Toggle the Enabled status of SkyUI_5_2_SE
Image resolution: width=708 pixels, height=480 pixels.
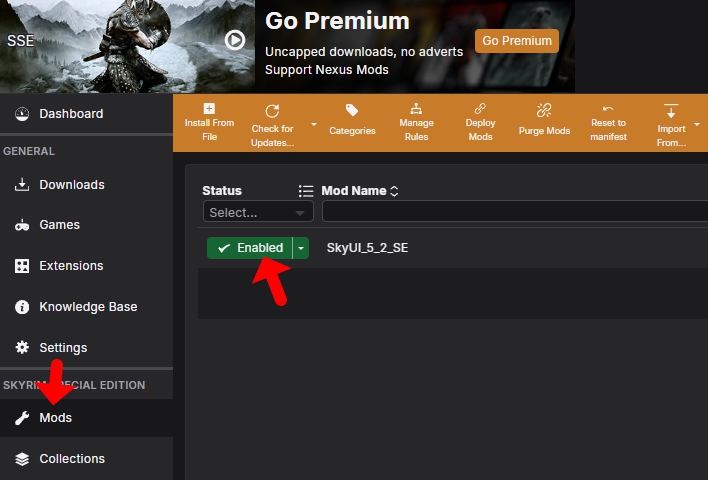(250, 248)
